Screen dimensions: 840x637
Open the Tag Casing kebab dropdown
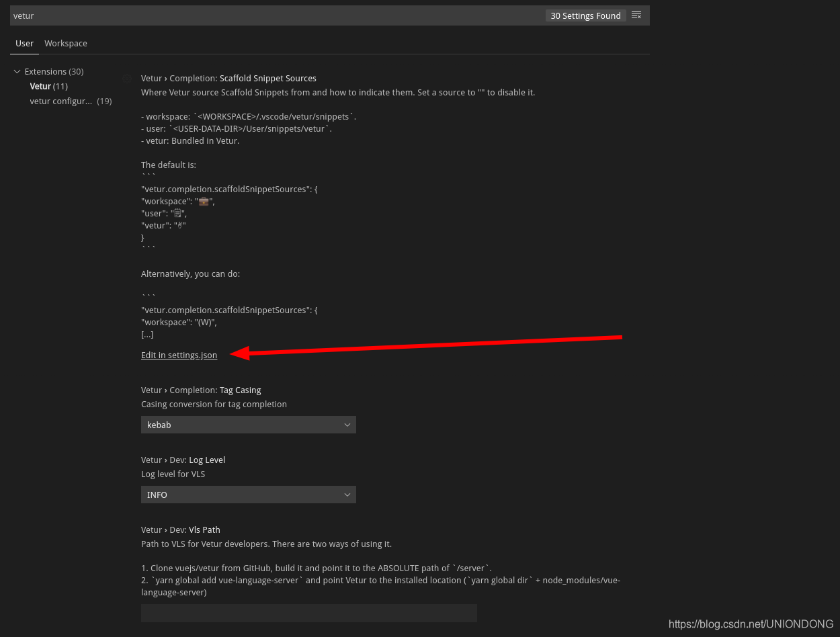coord(249,425)
